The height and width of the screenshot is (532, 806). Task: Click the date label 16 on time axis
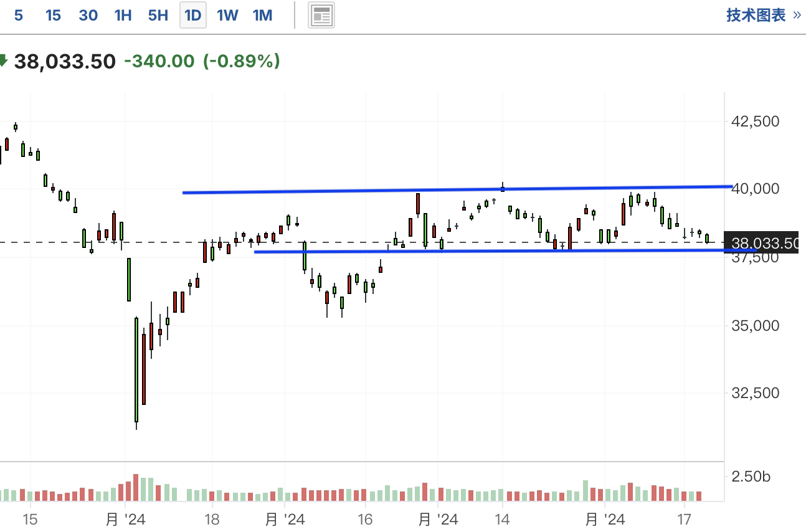[x=365, y=519]
